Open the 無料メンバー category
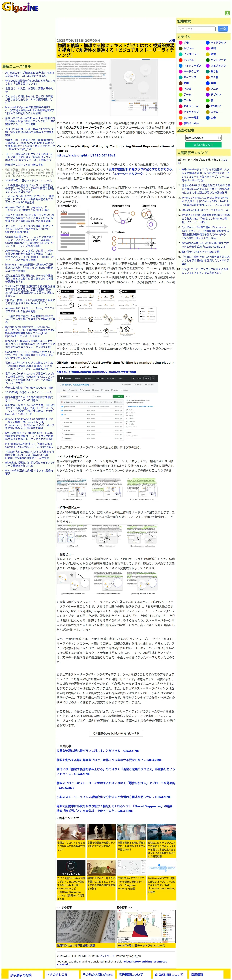Viewport: 232px width, 980px height. click(x=191, y=123)
